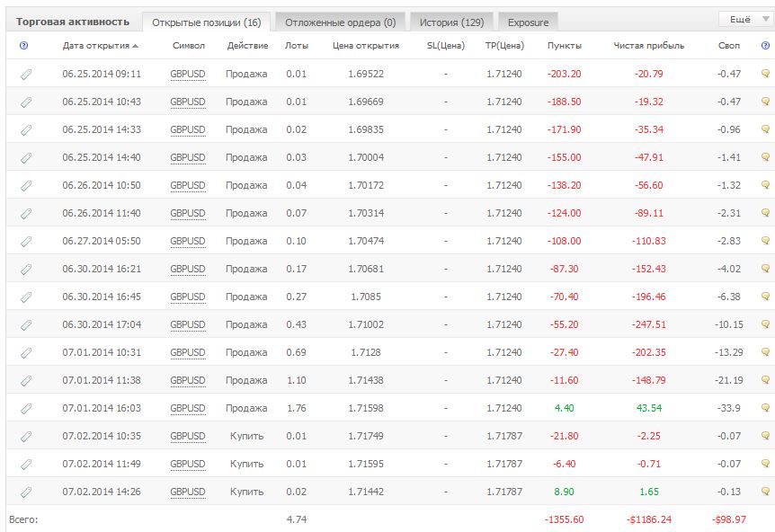Sort by TP(Цена) column header
The image size is (775, 532).
pos(504,46)
